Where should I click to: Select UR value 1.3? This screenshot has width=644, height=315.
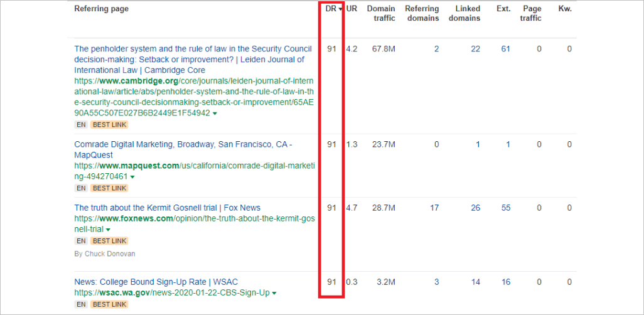pos(352,144)
